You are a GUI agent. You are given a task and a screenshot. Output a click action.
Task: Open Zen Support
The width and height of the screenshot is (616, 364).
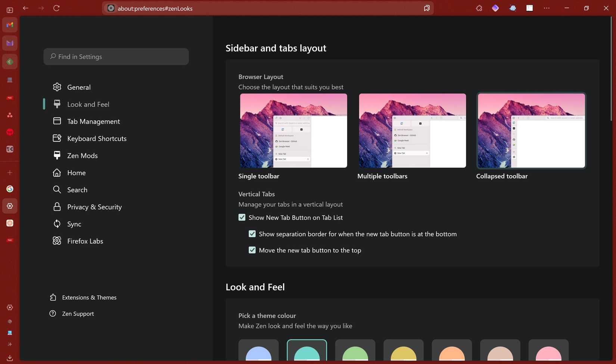click(78, 313)
